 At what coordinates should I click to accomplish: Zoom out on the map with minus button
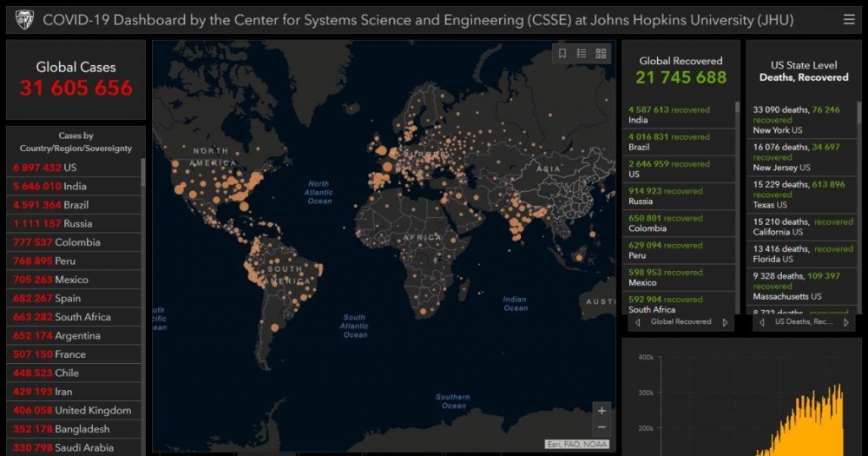point(602,427)
